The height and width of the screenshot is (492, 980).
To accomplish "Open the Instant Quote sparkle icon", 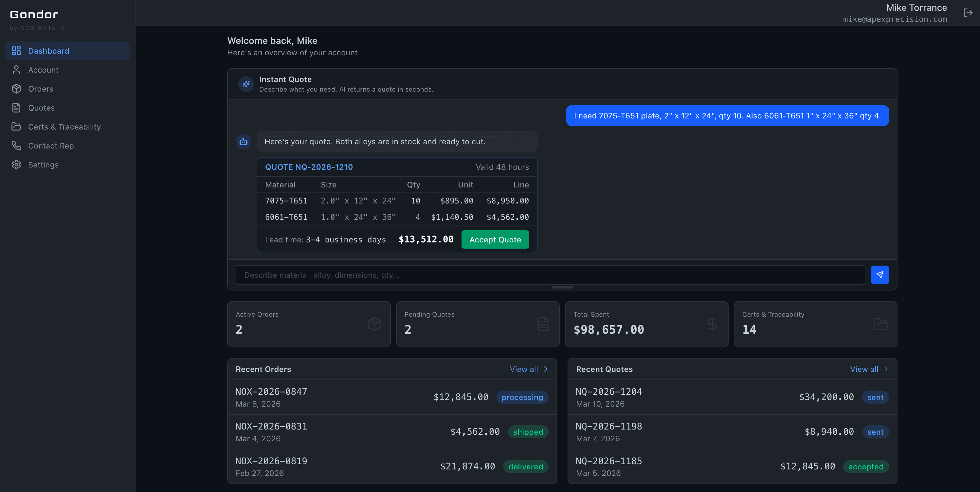I will click(x=246, y=84).
